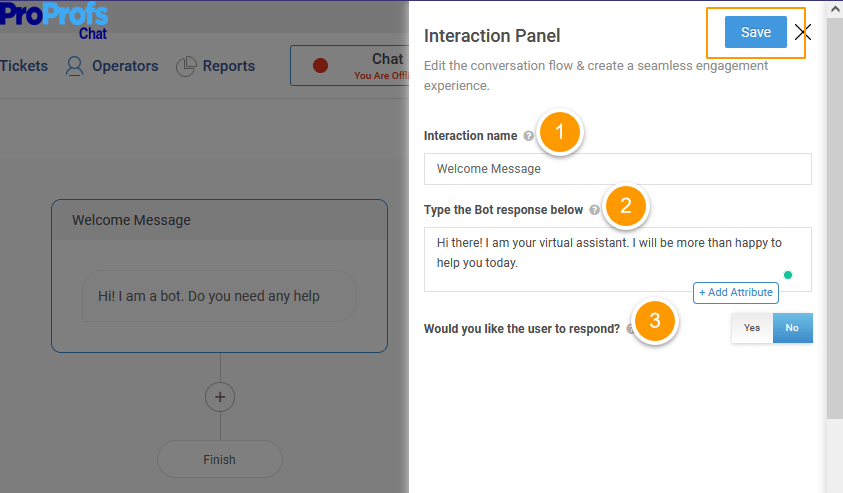Click the plus icon below Welcome Message

220,397
